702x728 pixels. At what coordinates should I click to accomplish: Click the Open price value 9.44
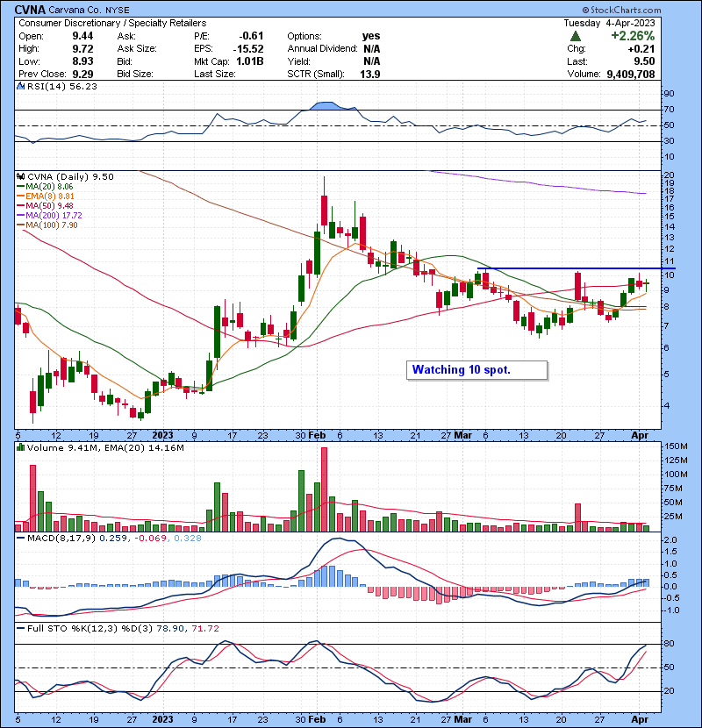point(82,36)
